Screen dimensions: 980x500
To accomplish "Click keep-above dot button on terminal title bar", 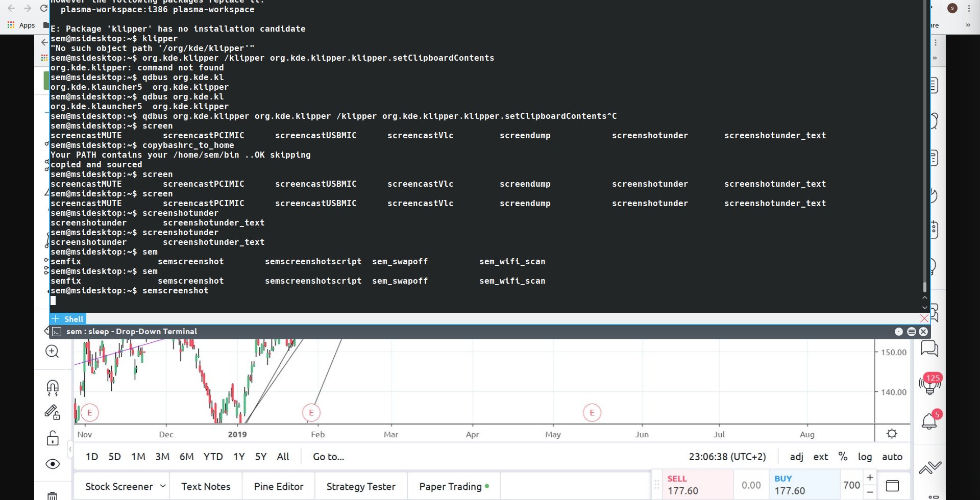I will click(x=899, y=332).
